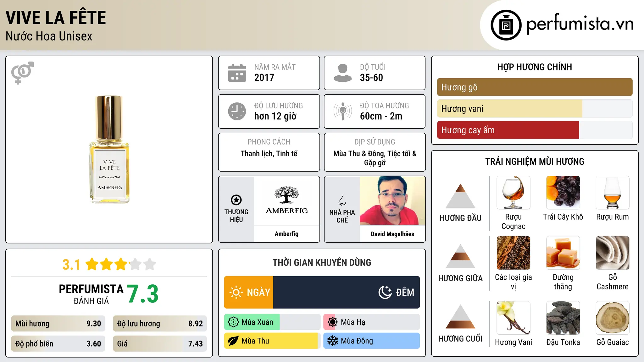
Task: Click the leaf icon for Mùa Thu
Action: 233,341
